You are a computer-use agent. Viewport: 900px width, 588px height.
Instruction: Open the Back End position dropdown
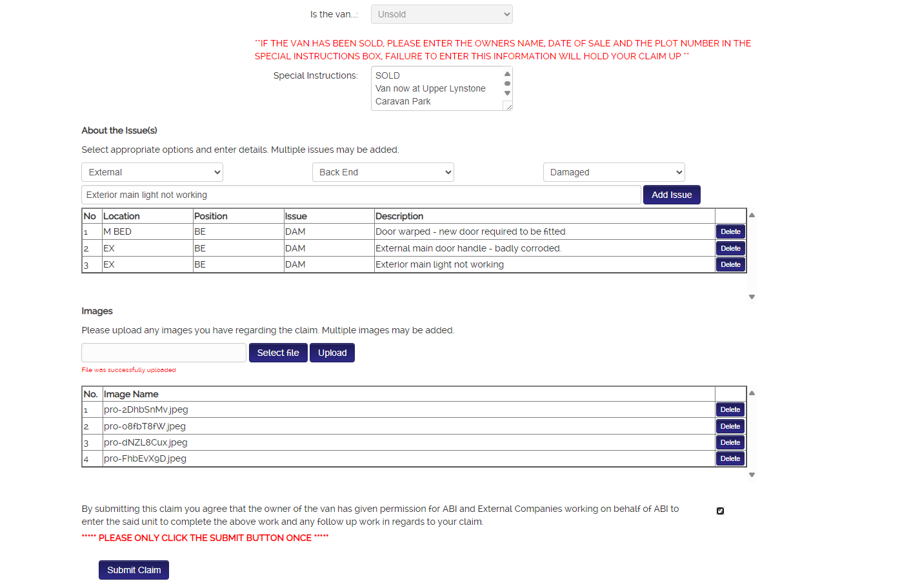click(383, 172)
